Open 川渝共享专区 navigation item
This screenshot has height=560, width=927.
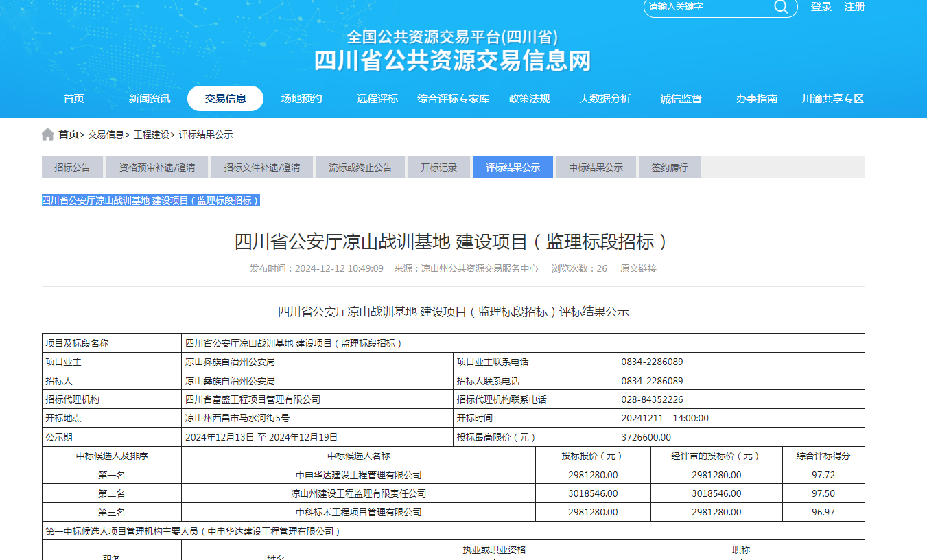pyautogui.click(x=832, y=99)
